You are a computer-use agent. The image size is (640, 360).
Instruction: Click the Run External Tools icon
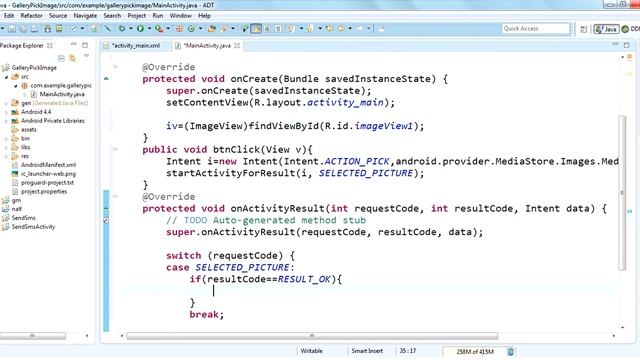tap(159, 29)
